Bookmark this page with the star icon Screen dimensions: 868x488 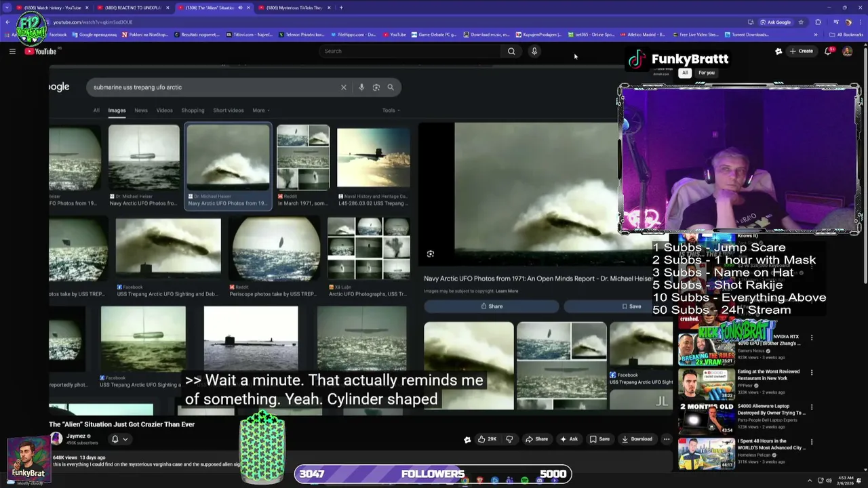click(801, 22)
